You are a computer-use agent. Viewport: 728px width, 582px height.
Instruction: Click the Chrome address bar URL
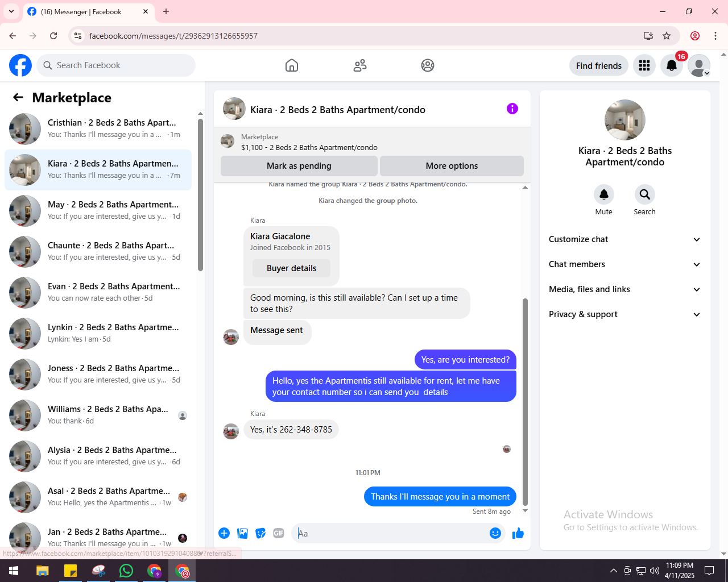tap(173, 36)
